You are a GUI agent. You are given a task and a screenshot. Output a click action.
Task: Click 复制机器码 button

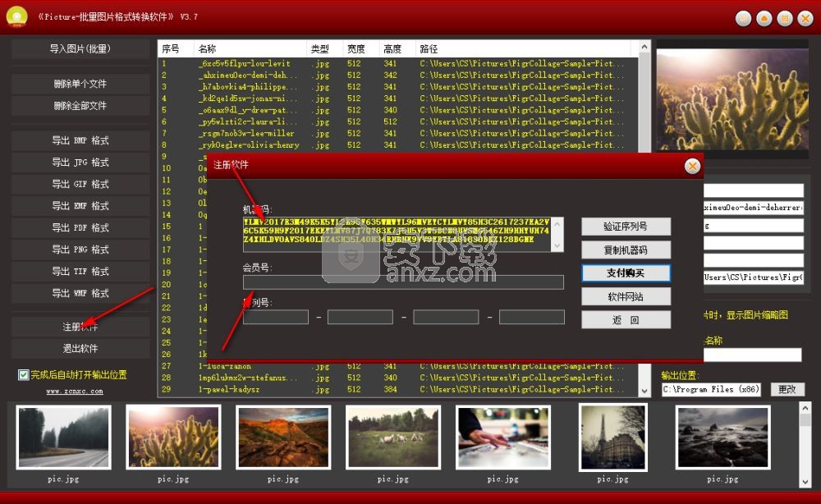(626, 250)
